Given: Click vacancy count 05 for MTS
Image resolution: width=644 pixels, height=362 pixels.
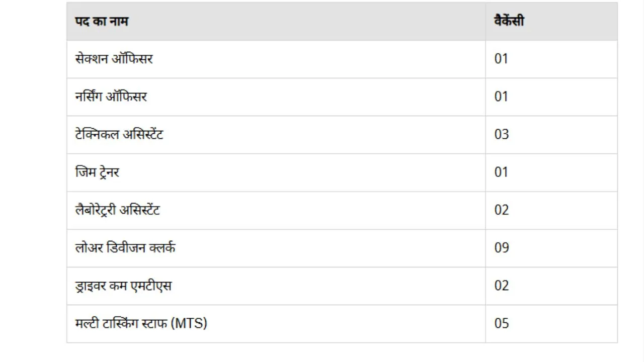Looking at the screenshot, I should click(x=502, y=323).
